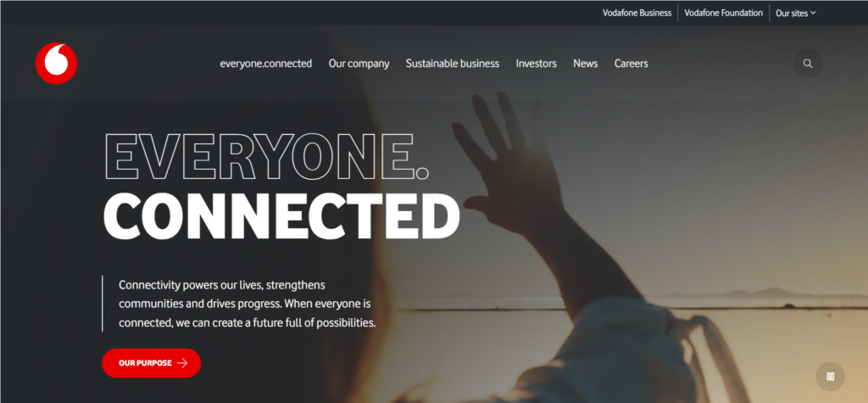Open Sustainable business menu
The height and width of the screenshot is (403, 868).
coord(453,63)
